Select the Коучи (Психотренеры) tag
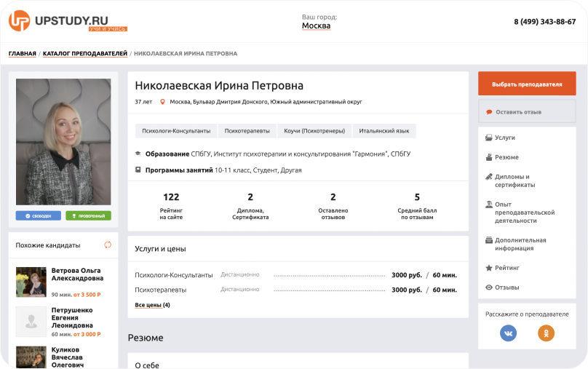This screenshot has width=588, height=369. pos(314,131)
